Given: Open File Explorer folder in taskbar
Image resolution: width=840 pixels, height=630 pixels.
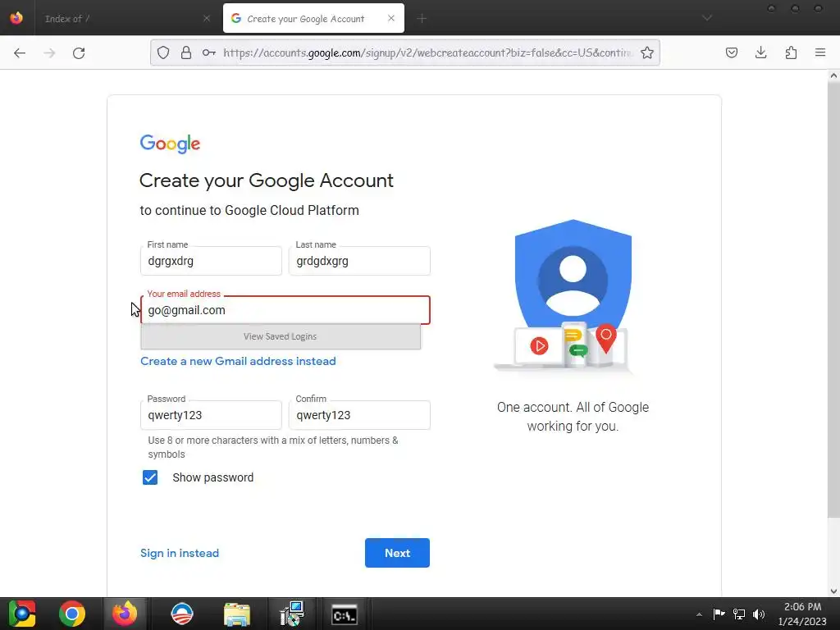Looking at the screenshot, I should (x=237, y=614).
